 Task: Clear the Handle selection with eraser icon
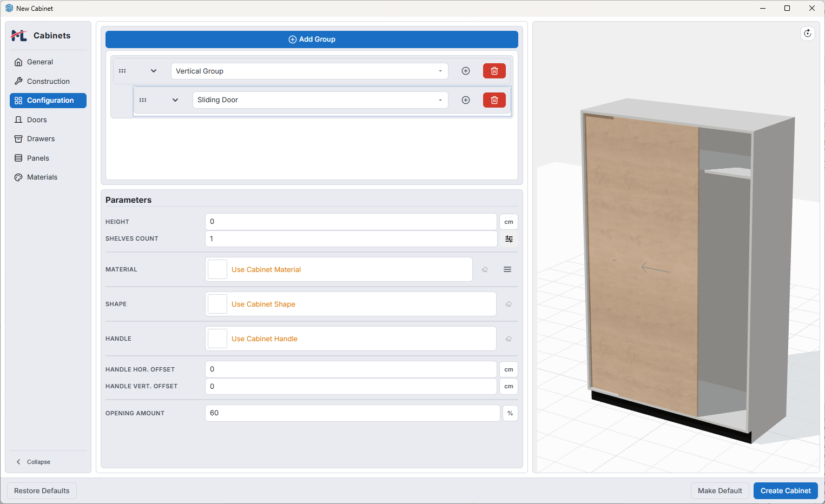(509, 339)
